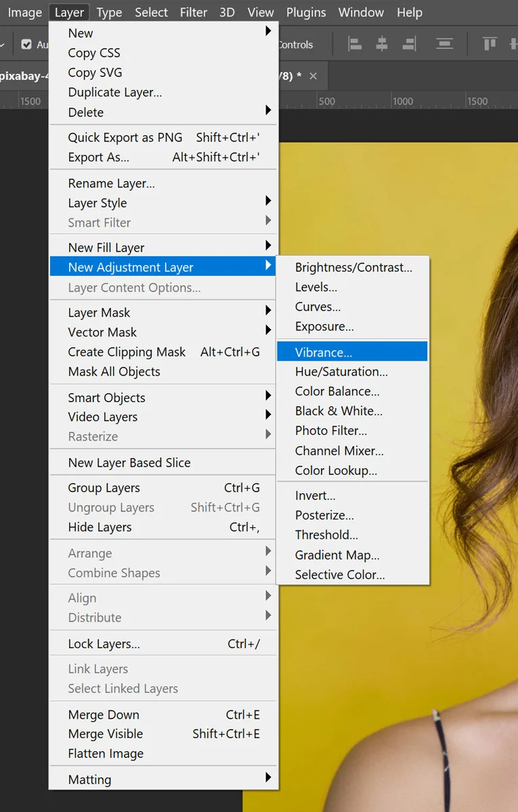The image size is (518, 812).
Task: Click the Layer menu title
Action: [x=70, y=12]
